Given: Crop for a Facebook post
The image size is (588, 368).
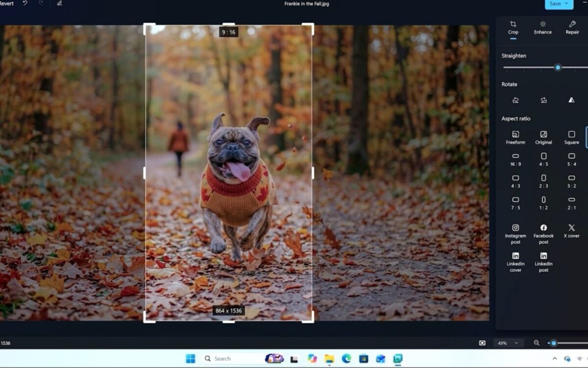Looking at the screenshot, I should click(x=543, y=234).
